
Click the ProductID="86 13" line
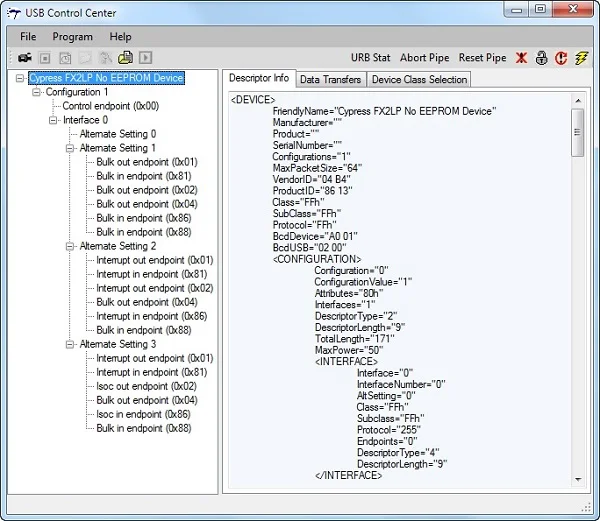312,190
